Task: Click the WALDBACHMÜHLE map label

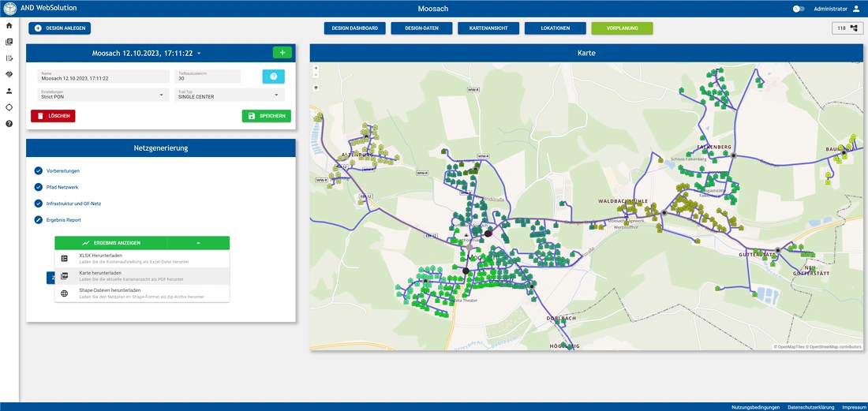Action: [x=623, y=201]
